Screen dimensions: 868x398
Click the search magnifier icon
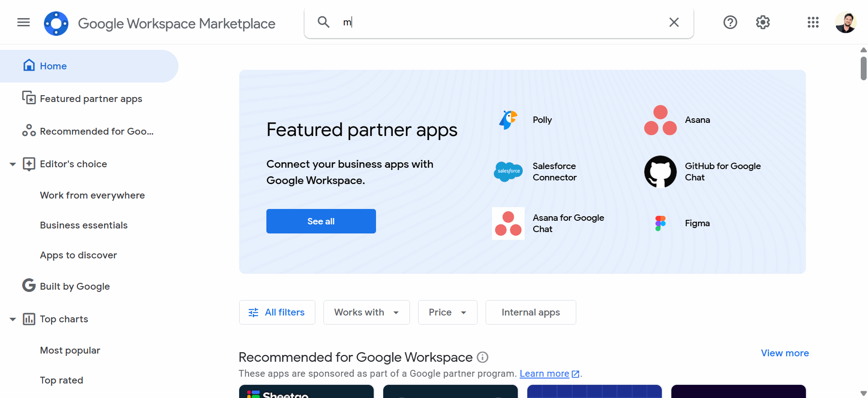(x=323, y=22)
